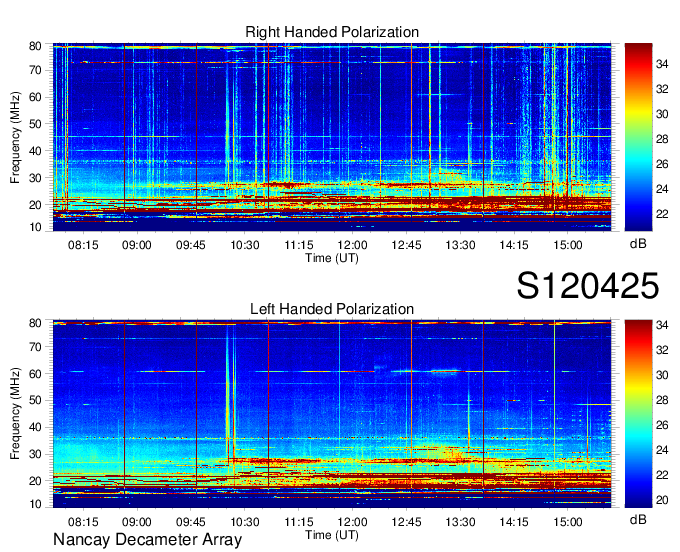The height and width of the screenshot is (552, 680).
Task: Click the S120425 observation label
Action: click(x=588, y=286)
